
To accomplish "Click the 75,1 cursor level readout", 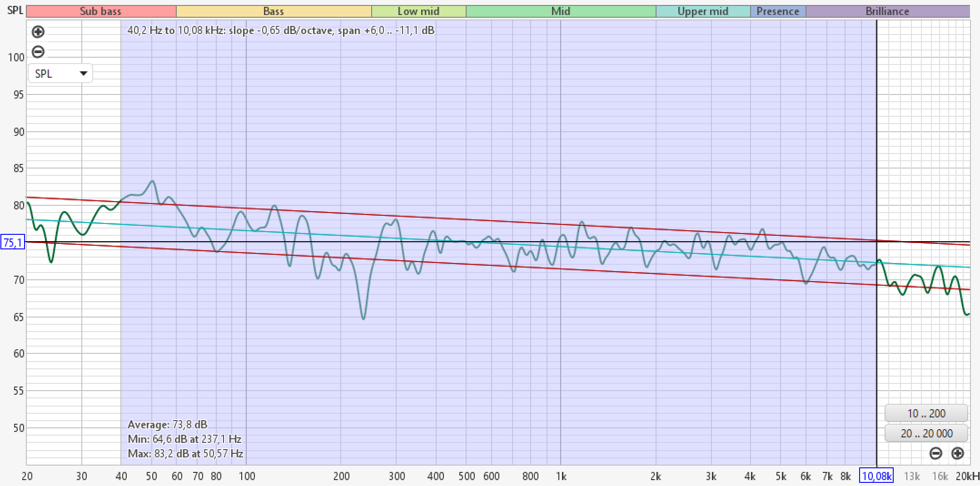I will (12, 243).
